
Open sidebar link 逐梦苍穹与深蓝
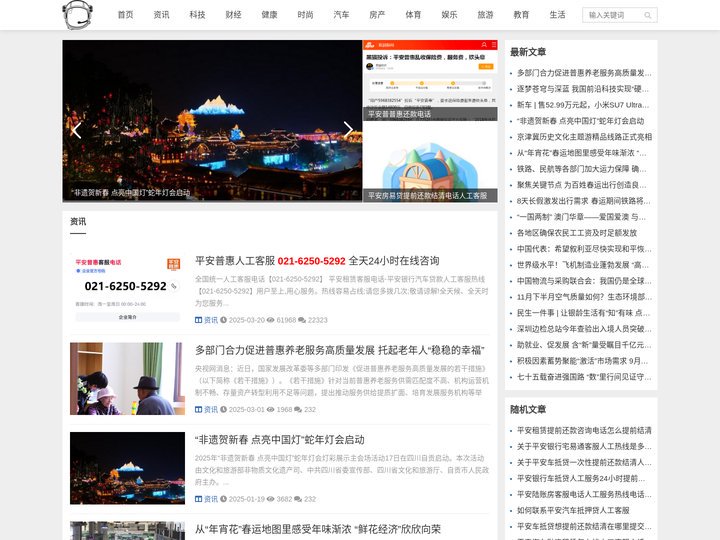[583, 89]
